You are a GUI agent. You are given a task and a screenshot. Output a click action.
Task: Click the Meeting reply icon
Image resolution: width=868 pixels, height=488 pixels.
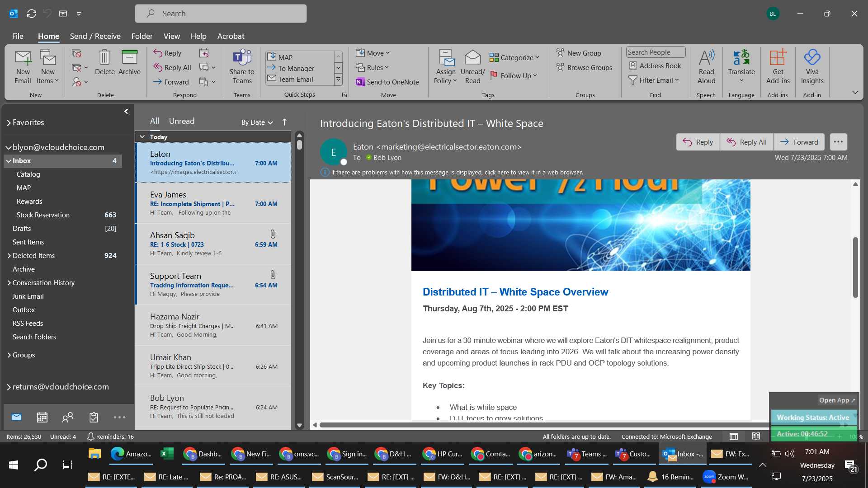pos(204,53)
